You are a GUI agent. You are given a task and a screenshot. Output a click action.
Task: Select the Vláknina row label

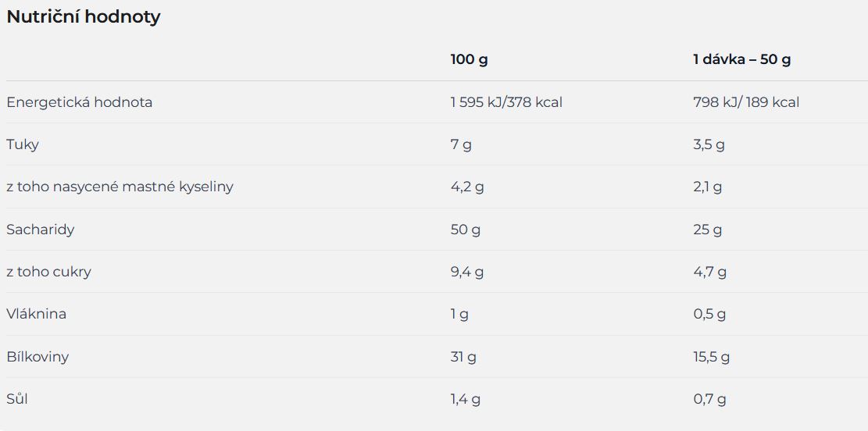click(x=37, y=314)
